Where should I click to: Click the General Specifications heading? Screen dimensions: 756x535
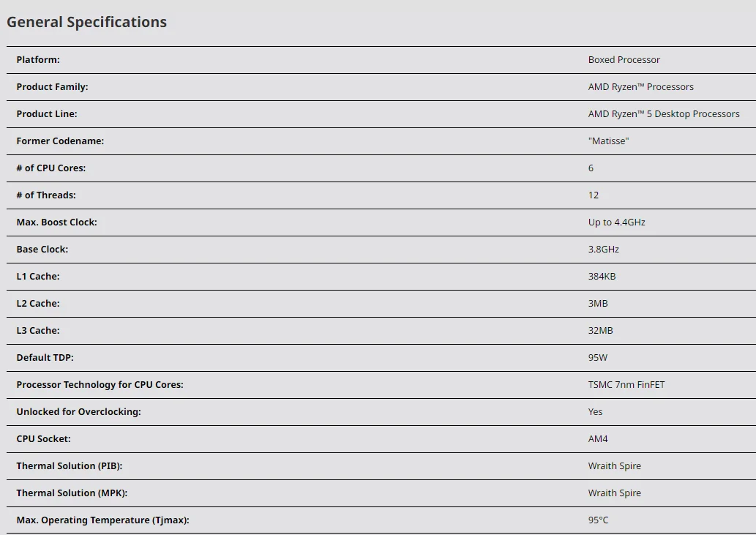(x=86, y=22)
